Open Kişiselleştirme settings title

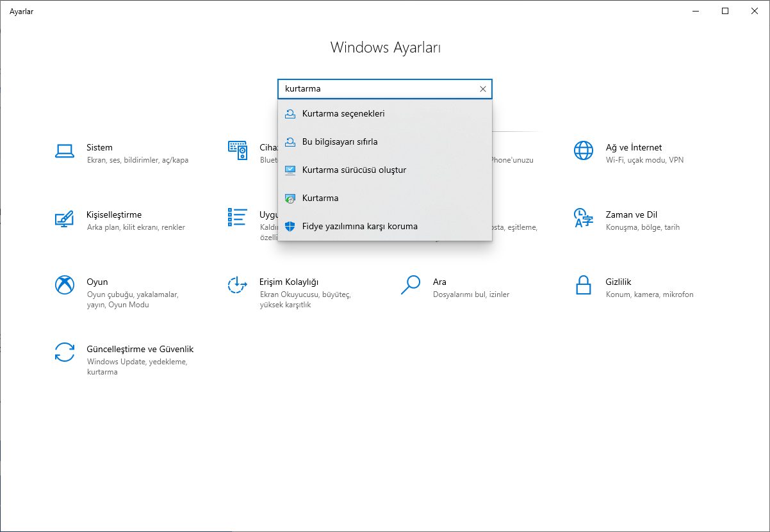click(114, 214)
